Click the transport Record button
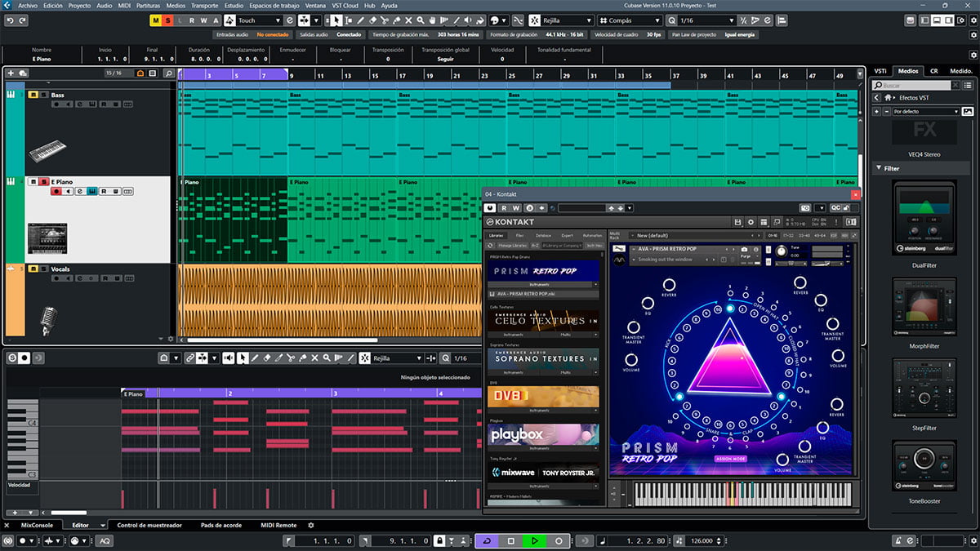Screen dimensions: 980x551 click(x=559, y=541)
